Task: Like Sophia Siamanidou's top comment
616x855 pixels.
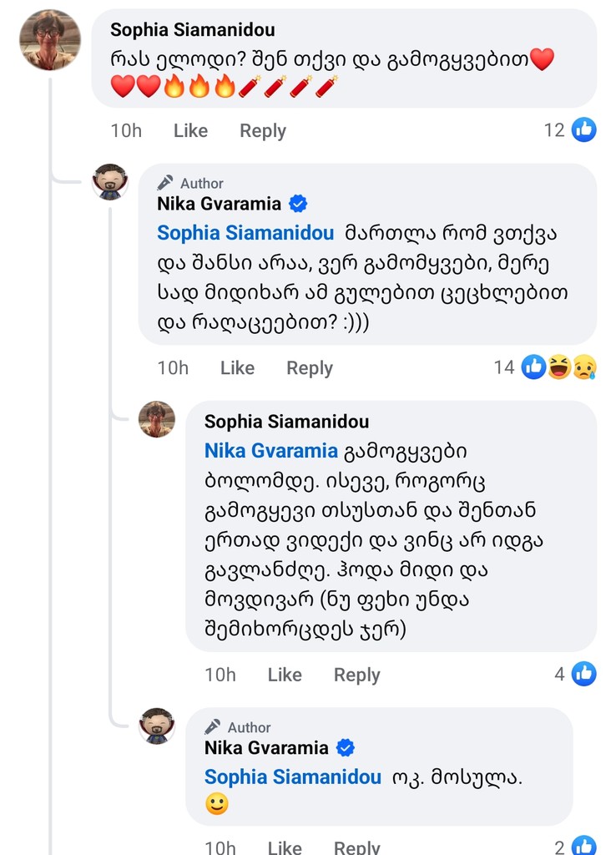Action: (190, 131)
